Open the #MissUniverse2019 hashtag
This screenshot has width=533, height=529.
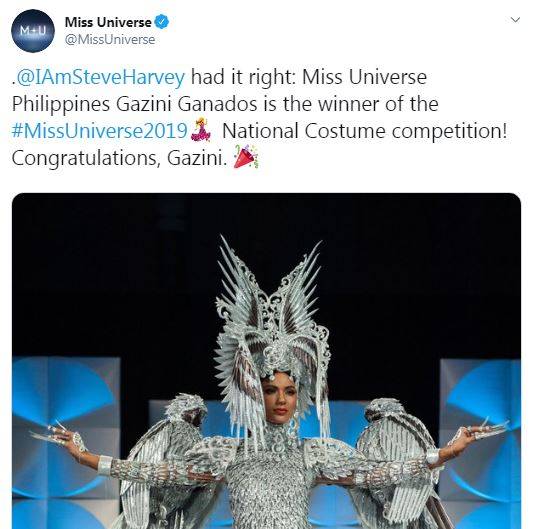pos(100,131)
